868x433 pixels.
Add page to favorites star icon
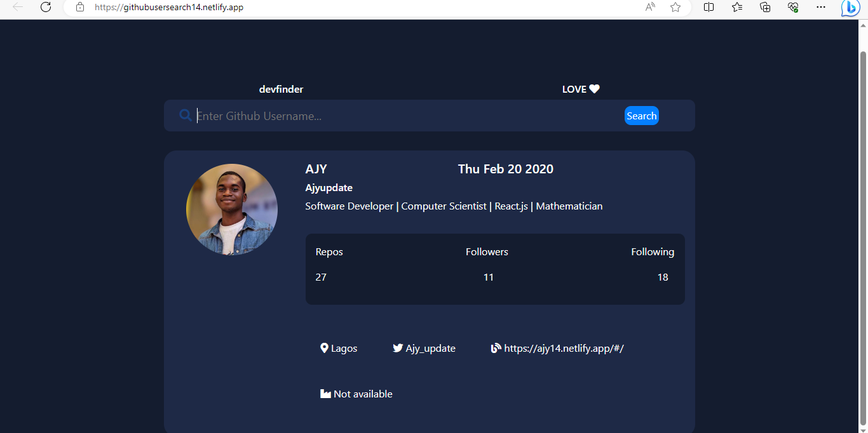(x=675, y=7)
